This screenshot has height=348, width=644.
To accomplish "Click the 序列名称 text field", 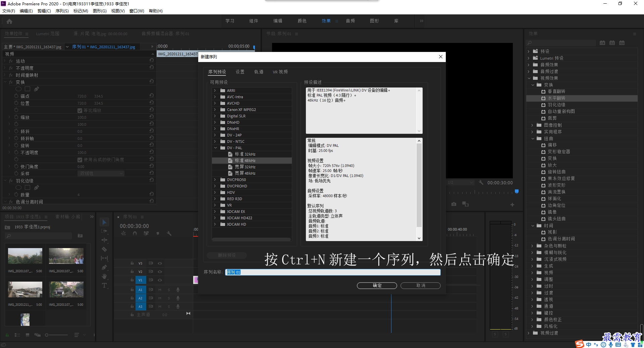I will pyautogui.click(x=333, y=272).
